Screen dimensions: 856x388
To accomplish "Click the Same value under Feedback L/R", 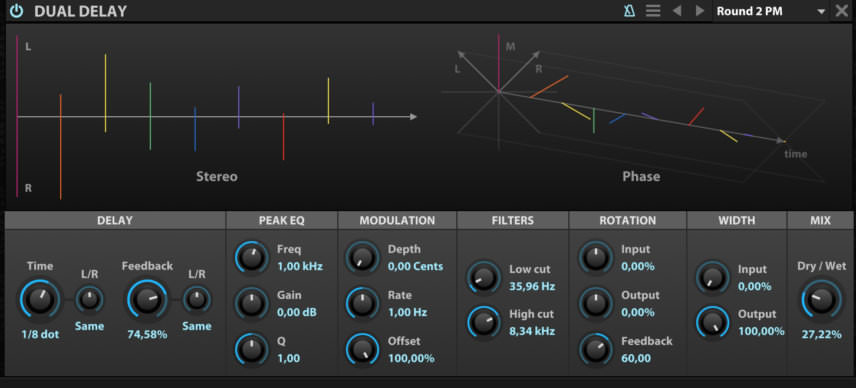I will tap(197, 326).
